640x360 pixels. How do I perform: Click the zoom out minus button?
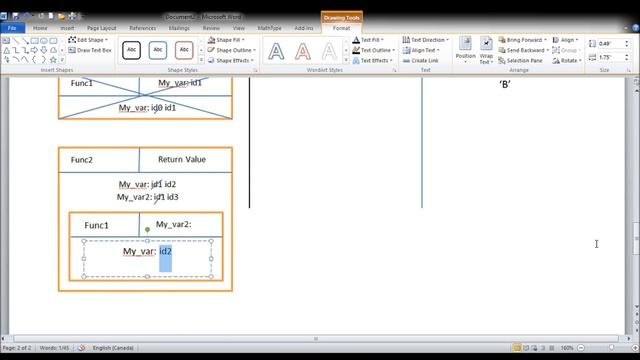(x=581, y=348)
